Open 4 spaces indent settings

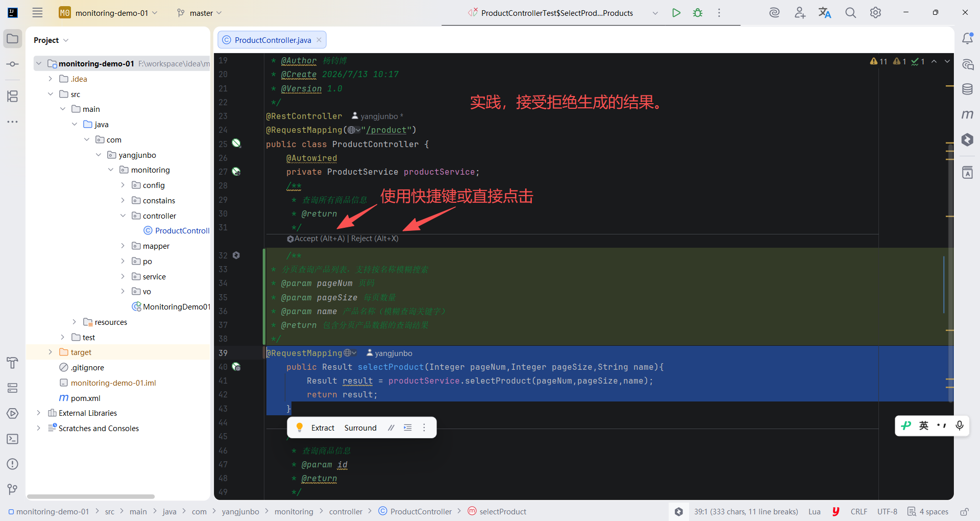coord(928,511)
